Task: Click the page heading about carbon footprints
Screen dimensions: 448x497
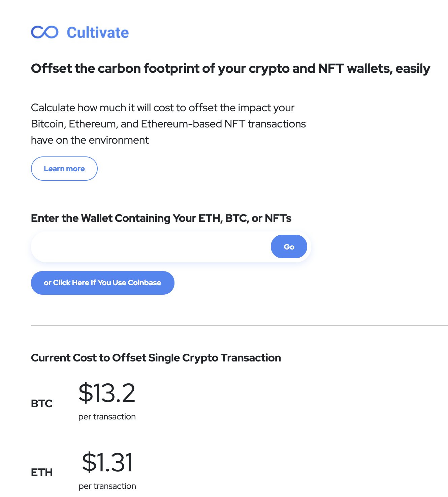Action: [x=230, y=68]
